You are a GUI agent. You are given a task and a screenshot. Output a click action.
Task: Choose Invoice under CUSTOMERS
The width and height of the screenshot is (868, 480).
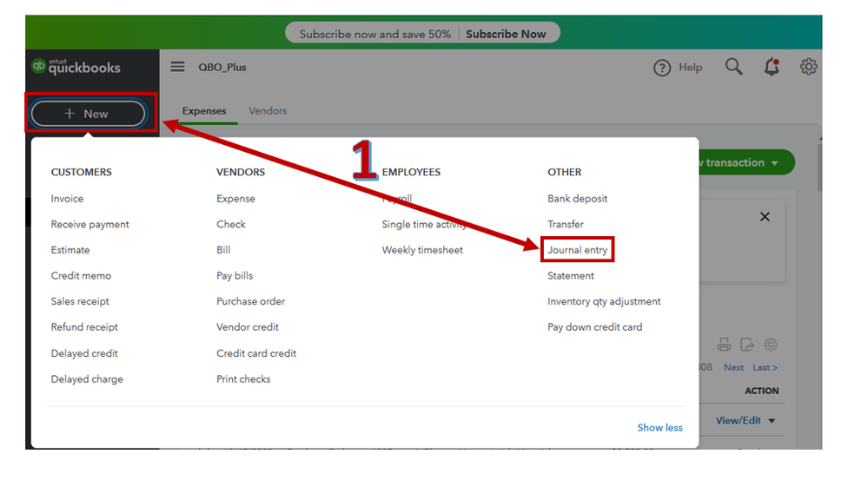point(67,199)
